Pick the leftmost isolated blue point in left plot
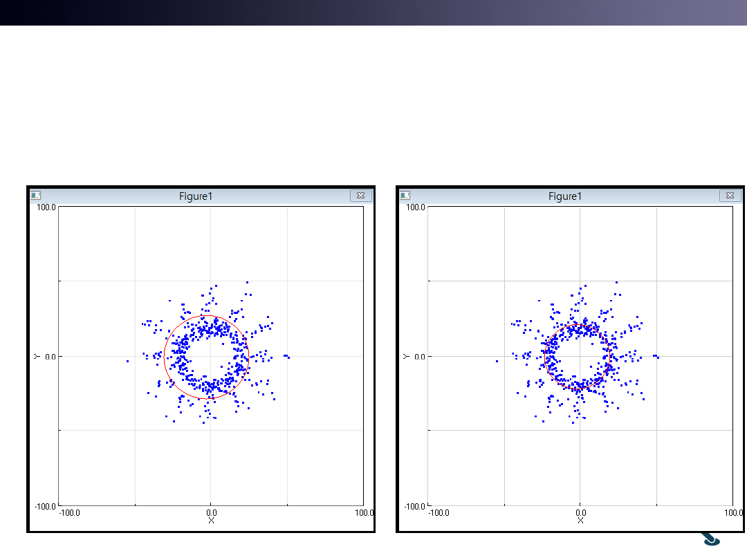The image size is (747, 560). pyautogui.click(x=127, y=361)
